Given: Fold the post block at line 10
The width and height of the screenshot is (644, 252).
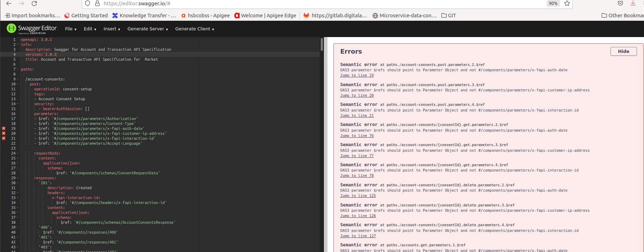Looking at the screenshot, I should tap(18, 84).
